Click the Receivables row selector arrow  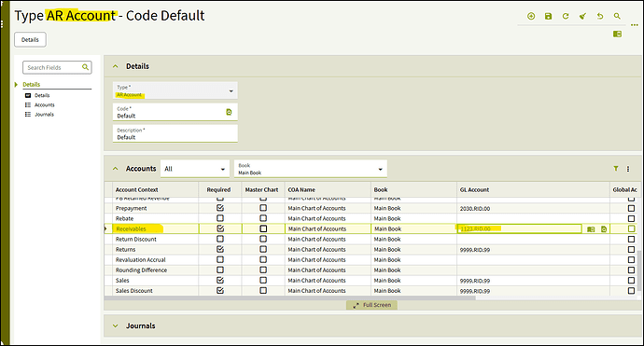click(x=106, y=228)
